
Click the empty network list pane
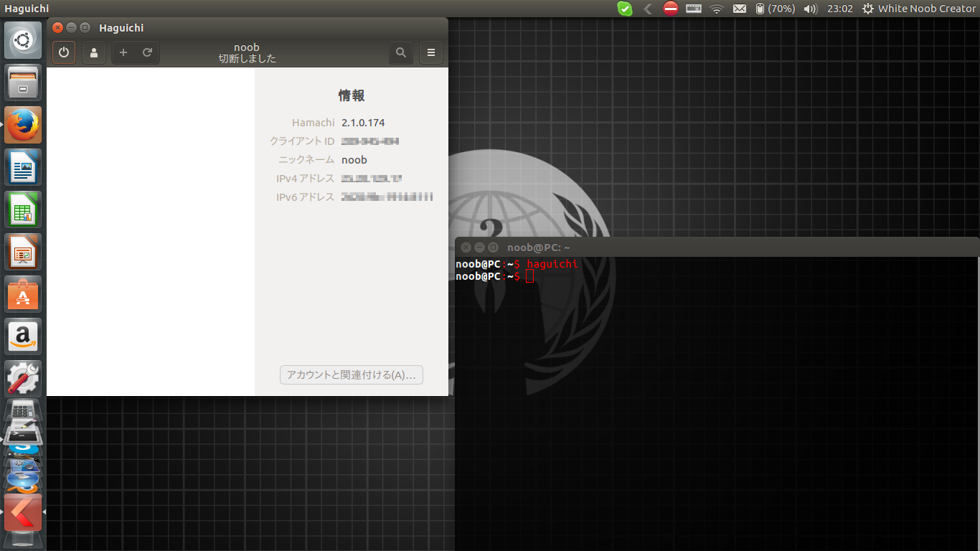pyautogui.click(x=151, y=231)
